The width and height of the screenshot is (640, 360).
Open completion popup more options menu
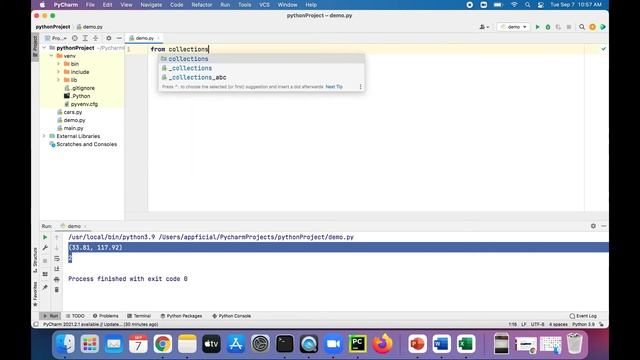360,87
